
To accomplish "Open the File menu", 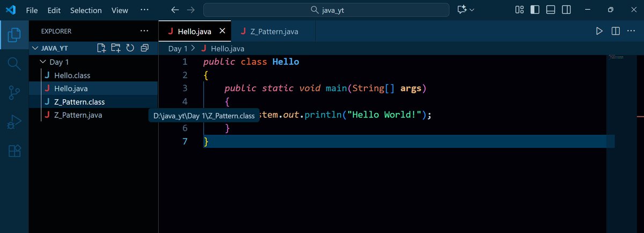I will (32, 10).
